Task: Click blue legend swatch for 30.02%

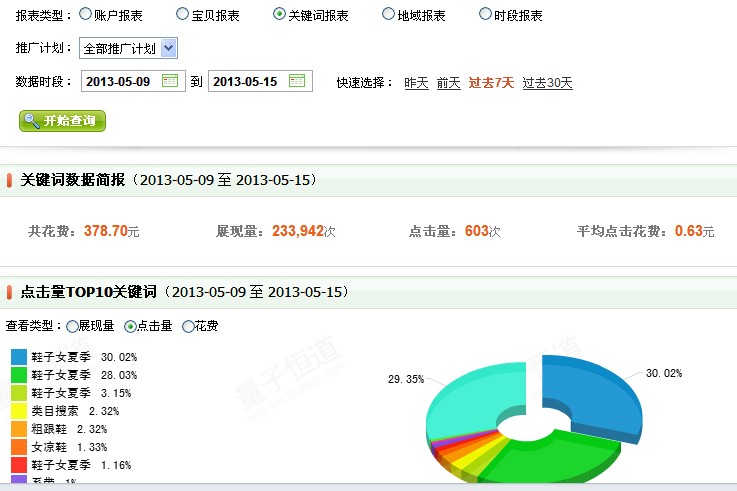Action: click(x=19, y=356)
